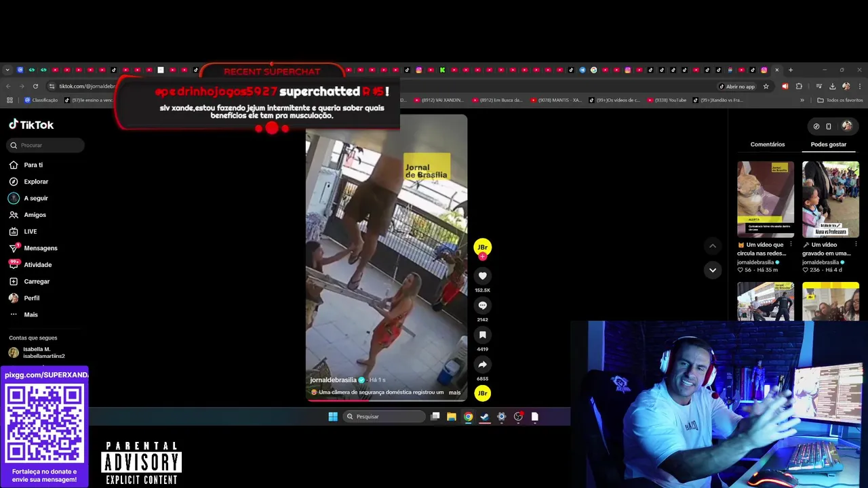Viewport: 868px width, 488px height.
Task: Open the Atividade notifications
Action: [x=31, y=264]
